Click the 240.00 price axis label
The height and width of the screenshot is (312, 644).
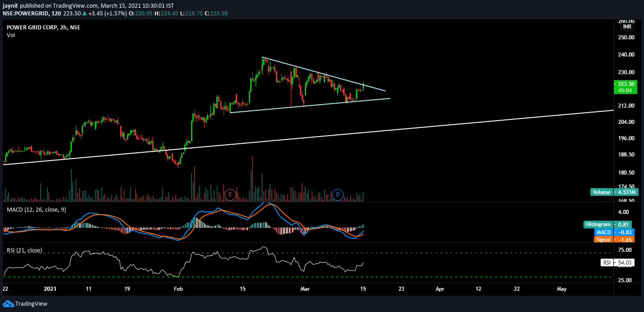626,55
